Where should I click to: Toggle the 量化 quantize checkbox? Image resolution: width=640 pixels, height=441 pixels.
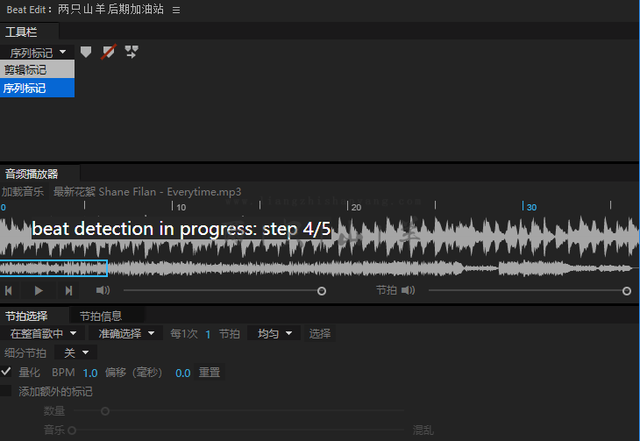[6, 372]
